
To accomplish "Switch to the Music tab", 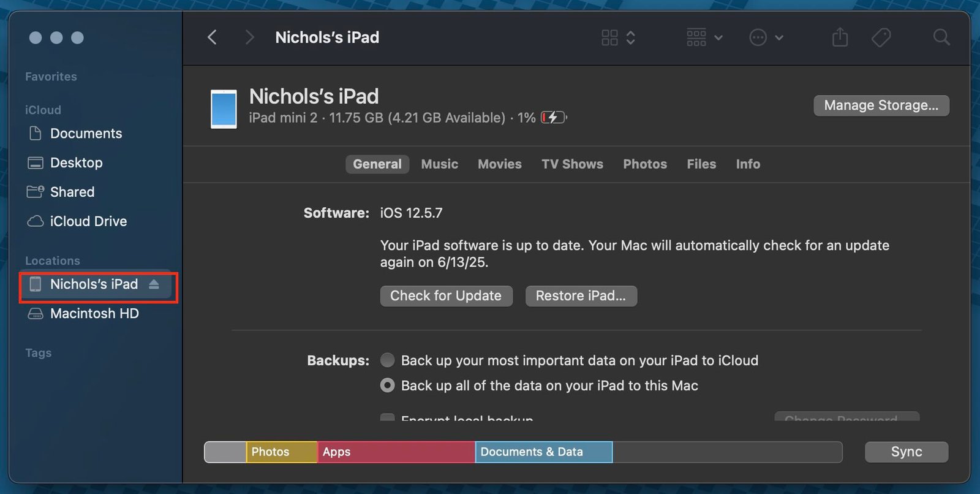I will tap(440, 164).
